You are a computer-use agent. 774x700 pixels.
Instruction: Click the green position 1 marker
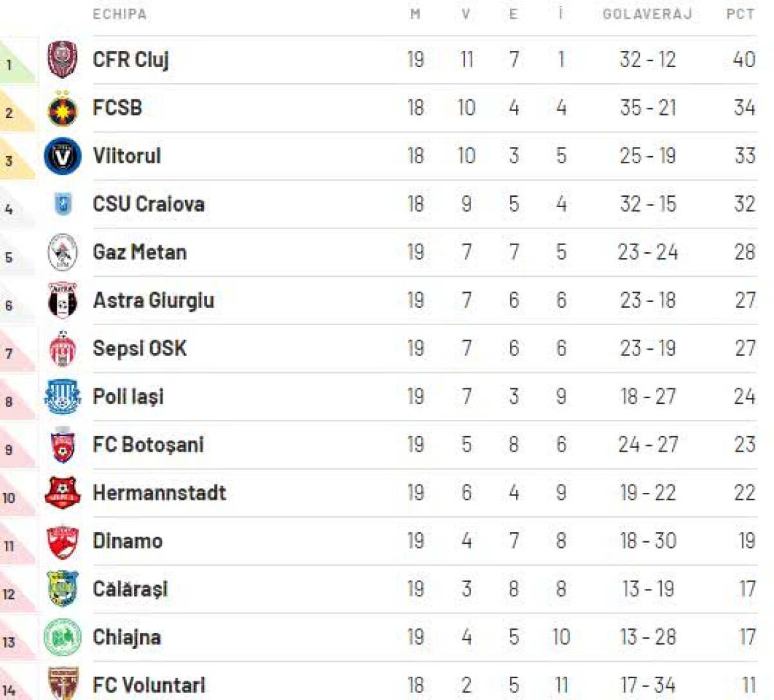pos(14,64)
